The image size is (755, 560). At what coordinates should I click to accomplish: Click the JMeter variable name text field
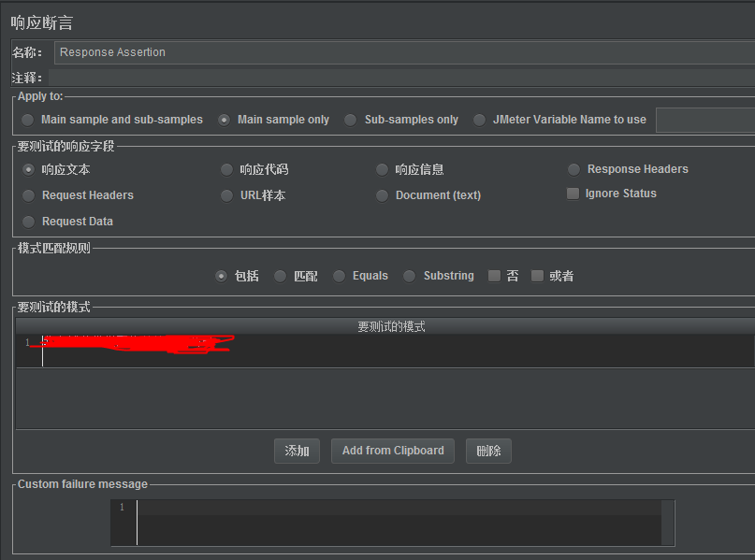click(705, 120)
